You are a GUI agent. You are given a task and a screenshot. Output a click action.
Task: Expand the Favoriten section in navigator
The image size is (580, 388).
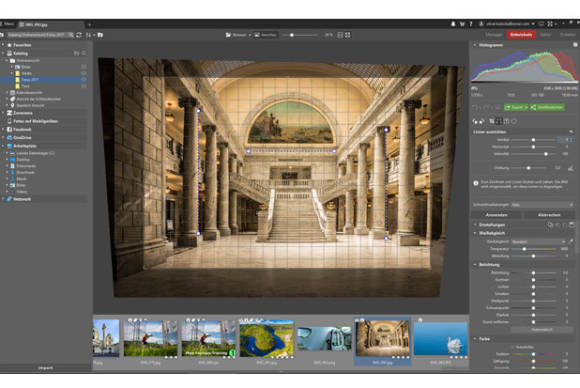pyautogui.click(x=3, y=45)
